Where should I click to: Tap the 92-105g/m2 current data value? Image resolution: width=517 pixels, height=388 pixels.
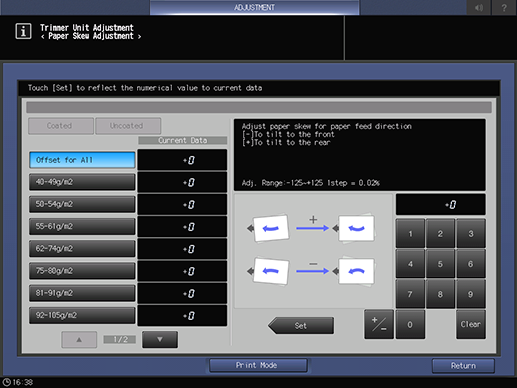pyautogui.click(x=182, y=316)
